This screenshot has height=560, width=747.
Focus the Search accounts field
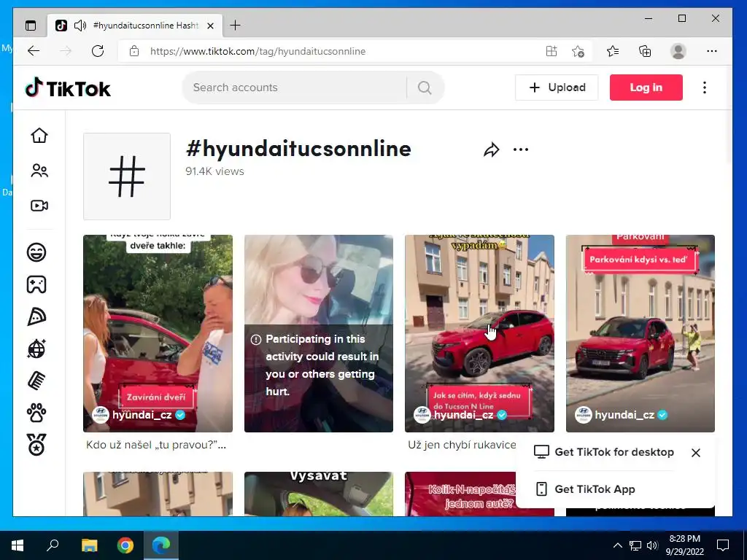295,87
